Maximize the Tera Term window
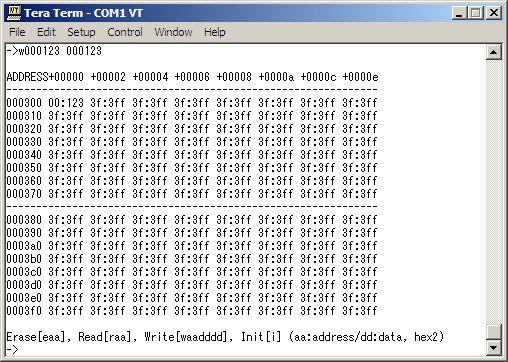The height and width of the screenshot is (362, 508). [475, 13]
